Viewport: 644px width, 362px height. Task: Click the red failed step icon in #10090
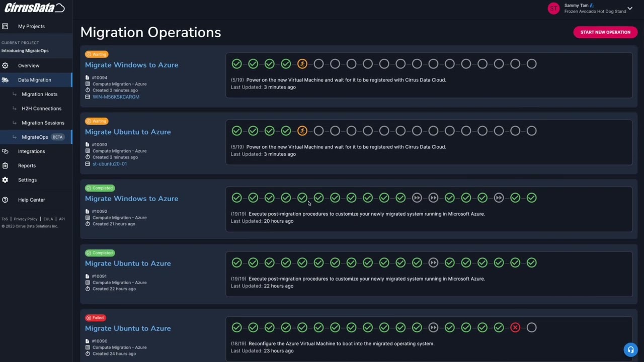[515, 328]
